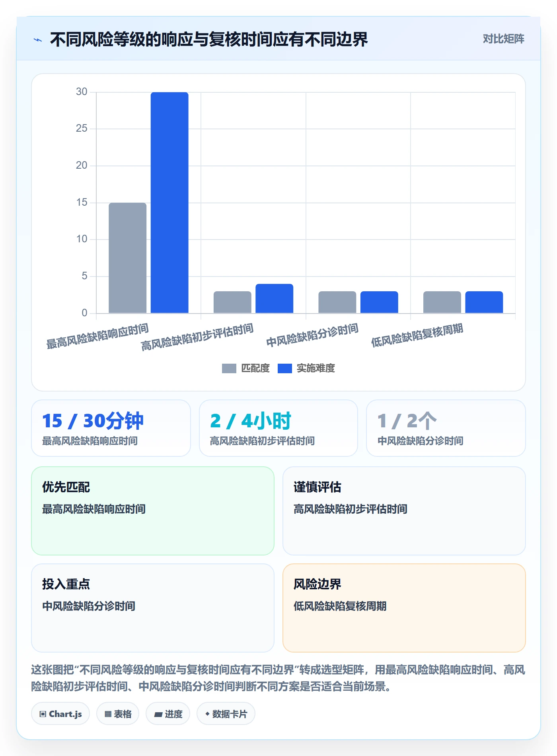
Task: Click the lightning icon beside the title
Action: (38, 40)
